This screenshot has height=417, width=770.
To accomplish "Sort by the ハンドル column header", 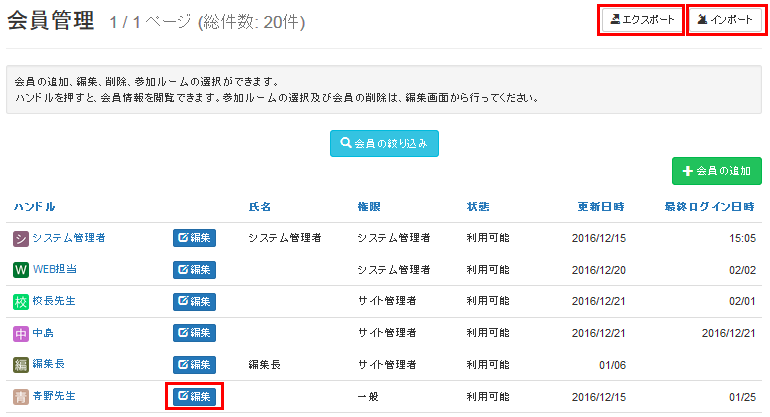I will [34, 207].
